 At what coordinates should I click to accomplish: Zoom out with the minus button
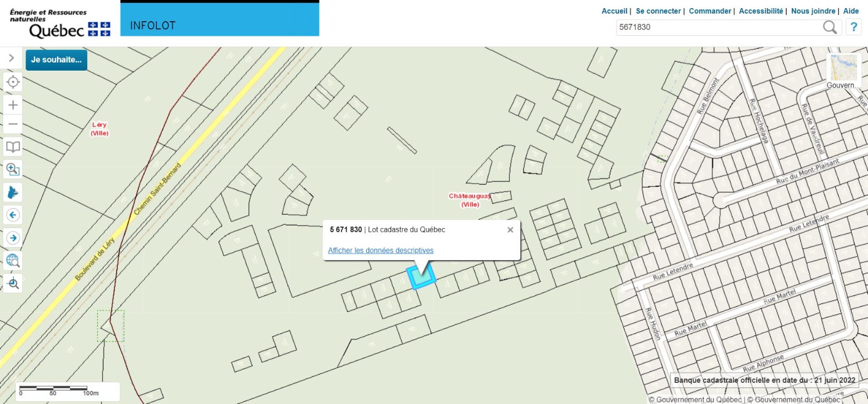click(13, 124)
